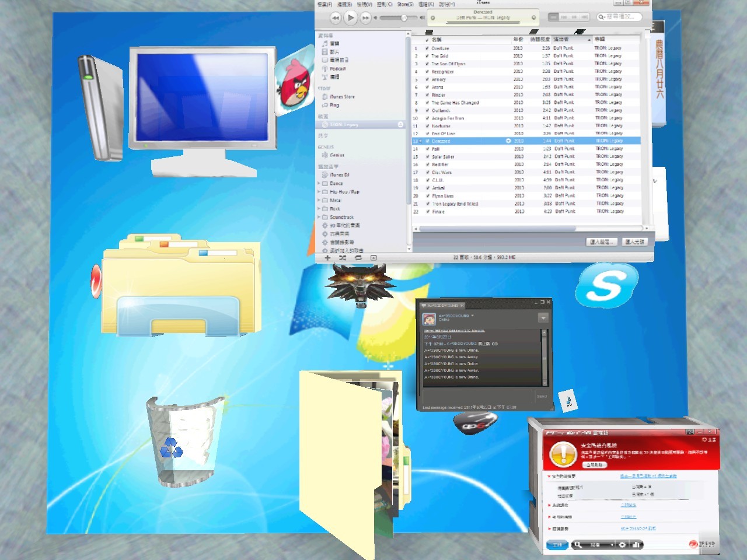This screenshot has height=560, width=747.
Task: Toggle shuffle in the iTunes bottom bar
Action: click(x=343, y=257)
